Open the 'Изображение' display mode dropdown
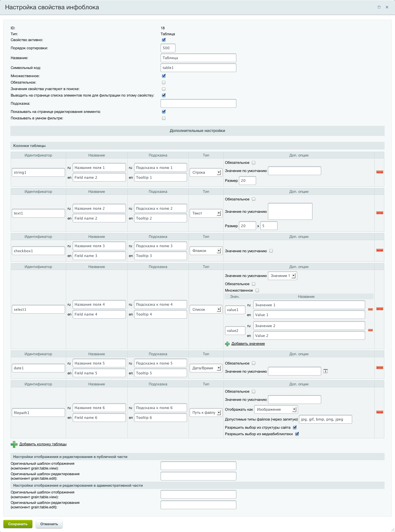Screen dimensions: 395x532 [276, 410]
